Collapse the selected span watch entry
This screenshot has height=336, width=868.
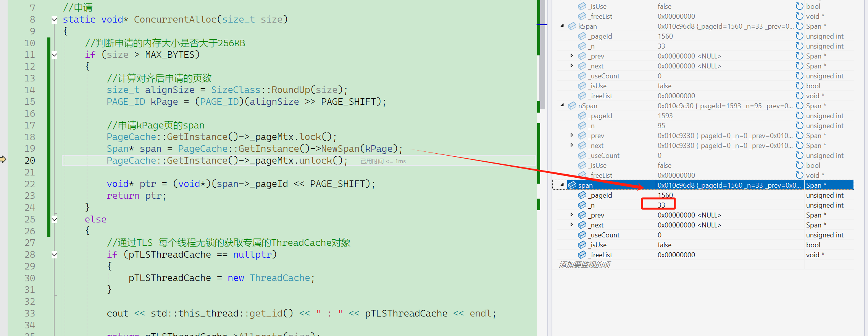562,185
